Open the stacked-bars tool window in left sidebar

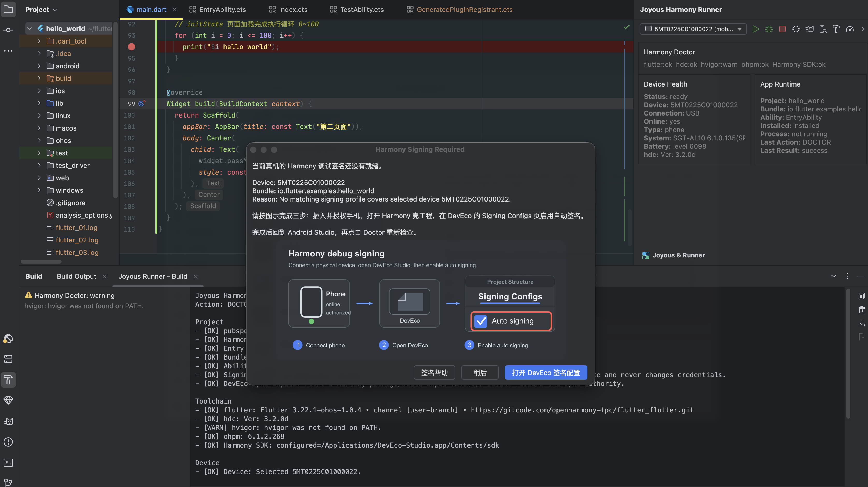pyautogui.click(x=9, y=359)
